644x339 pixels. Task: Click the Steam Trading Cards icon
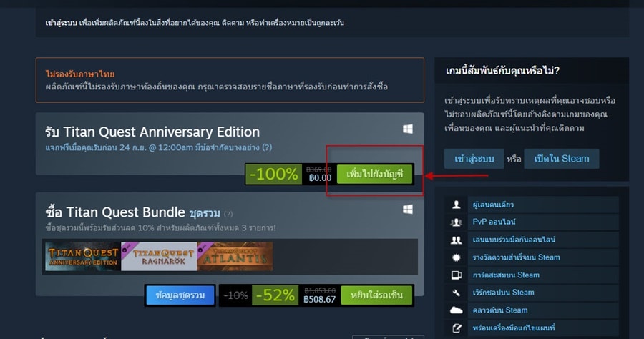click(x=457, y=275)
